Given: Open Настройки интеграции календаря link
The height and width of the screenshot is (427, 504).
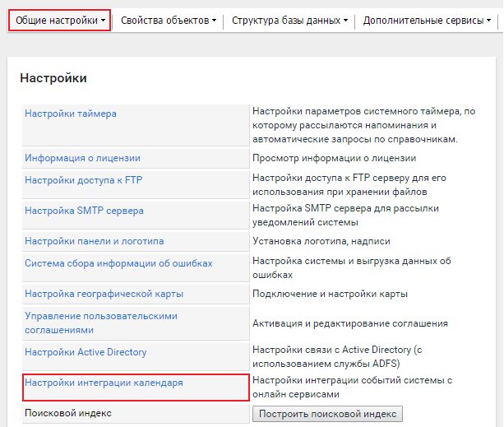Looking at the screenshot, I should click(x=104, y=383).
